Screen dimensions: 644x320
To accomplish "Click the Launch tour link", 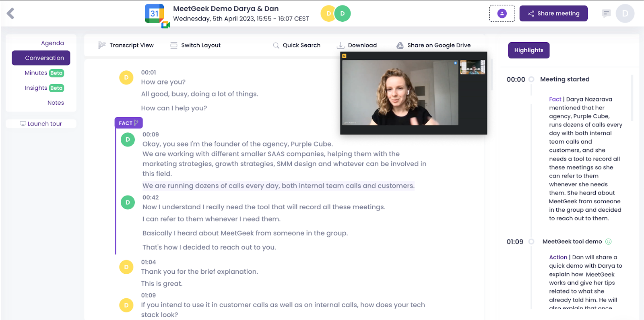I will (x=41, y=124).
